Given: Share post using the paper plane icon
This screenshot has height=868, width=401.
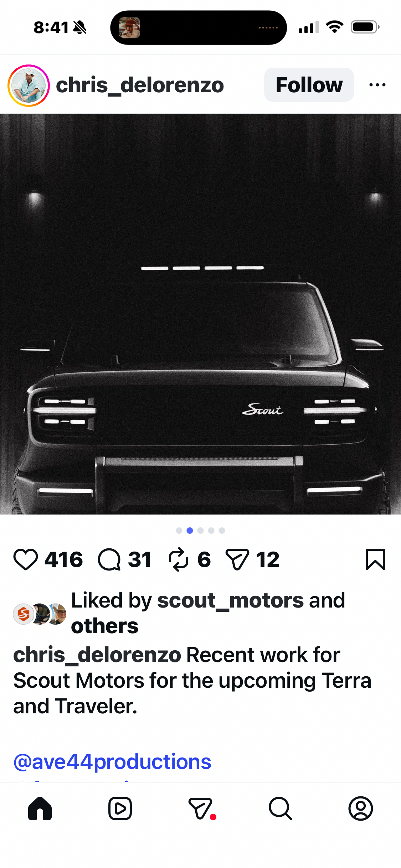Looking at the screenshot, I should [x=237, y=559].
